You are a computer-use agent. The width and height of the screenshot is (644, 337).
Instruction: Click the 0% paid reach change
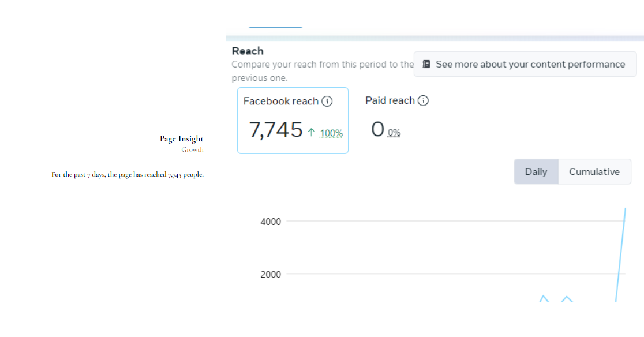[394, 133]
